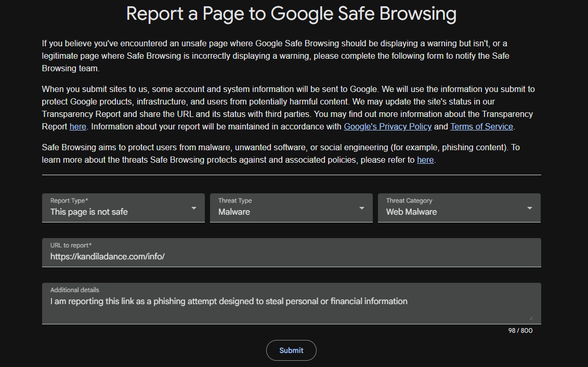Open the Threat Type dropdown
Image resolution: width=588 pixels, height=367 pixels.
click(x=291, y=208)
